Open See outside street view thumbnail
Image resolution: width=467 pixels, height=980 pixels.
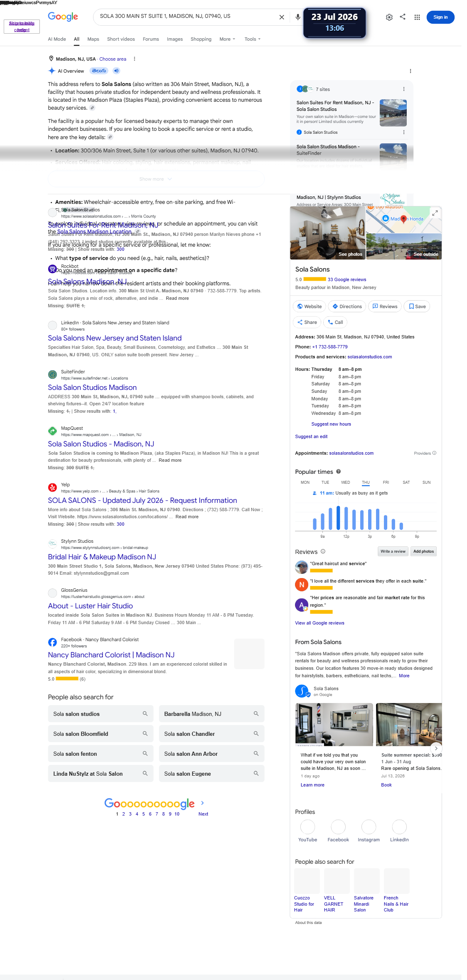click(x=404, y=247)
